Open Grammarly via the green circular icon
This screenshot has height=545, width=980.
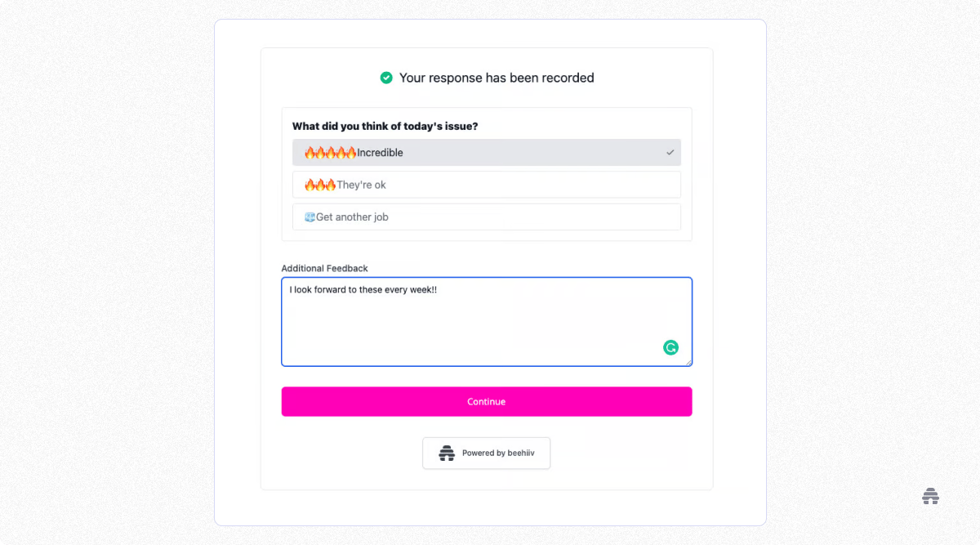pos(670,347)
